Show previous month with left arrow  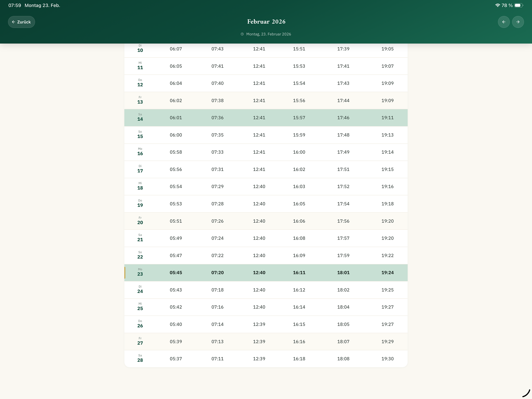click(504, 22)
